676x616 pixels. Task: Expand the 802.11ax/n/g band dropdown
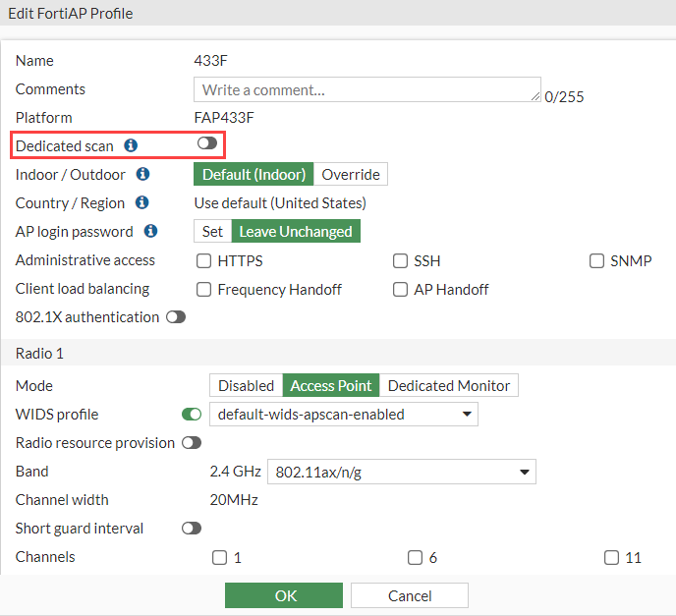pyautogui.click(x=402, y=472)
